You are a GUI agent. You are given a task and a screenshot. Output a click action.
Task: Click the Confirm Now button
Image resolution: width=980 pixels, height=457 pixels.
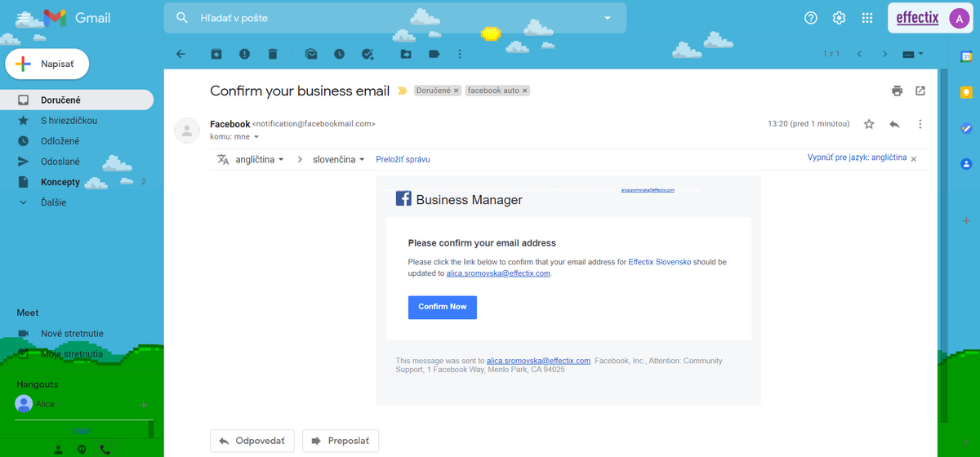443,307
